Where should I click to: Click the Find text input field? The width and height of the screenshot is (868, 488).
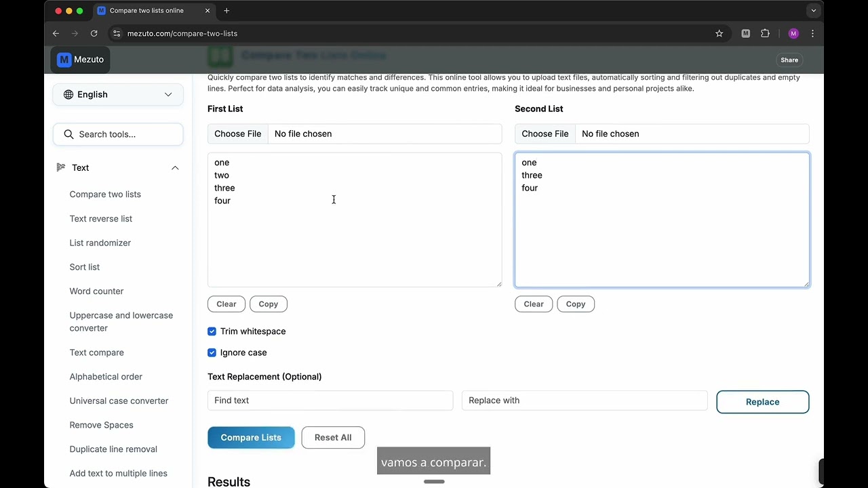coord(330,401)
